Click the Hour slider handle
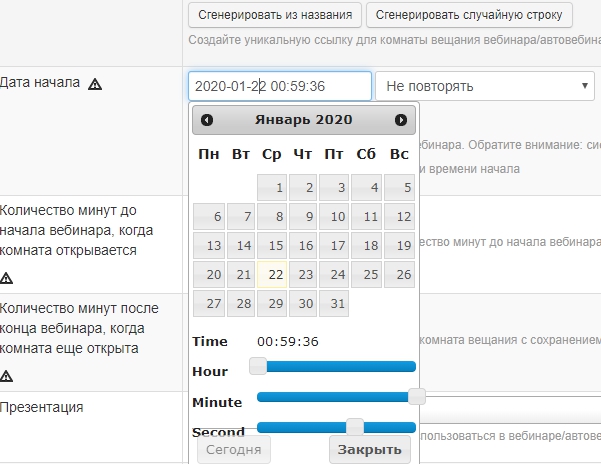This screenshot has width=601, height=464. click(x=258, y=366)
